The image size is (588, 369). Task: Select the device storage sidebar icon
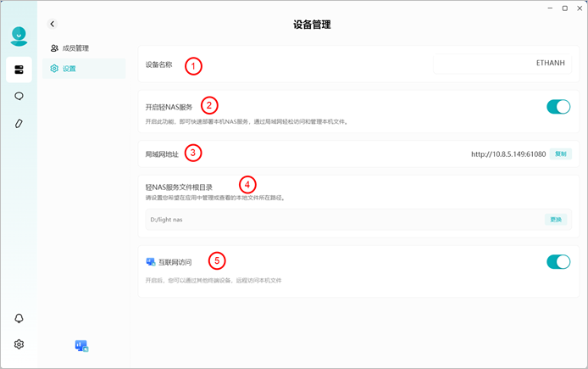point(19,70)
